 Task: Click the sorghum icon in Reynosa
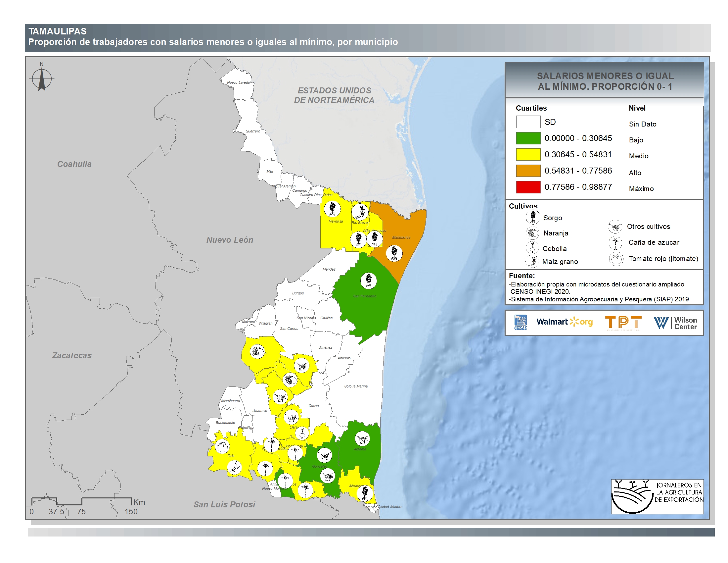(x=332, y=209)
